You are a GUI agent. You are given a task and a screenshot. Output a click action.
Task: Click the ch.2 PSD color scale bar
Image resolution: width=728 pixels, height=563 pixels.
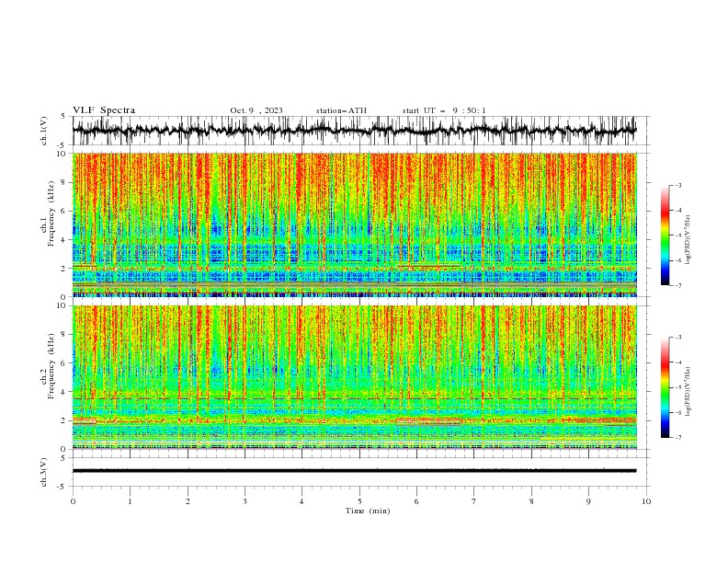665,387
